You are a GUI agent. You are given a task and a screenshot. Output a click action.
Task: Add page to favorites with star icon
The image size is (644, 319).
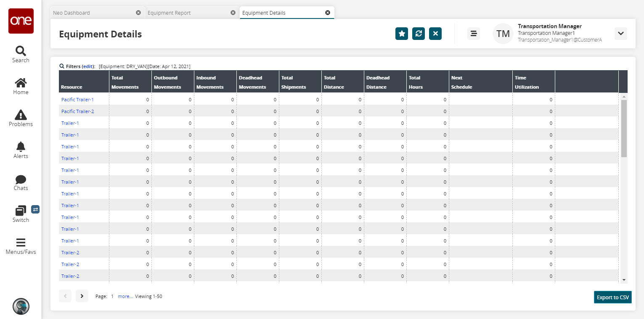click(x=402, y=34)
